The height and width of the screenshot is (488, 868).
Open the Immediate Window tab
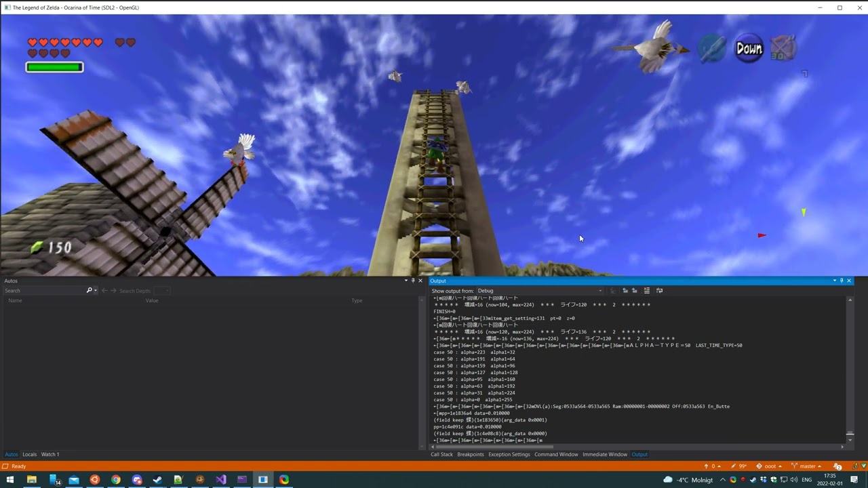tap(605, 454)
